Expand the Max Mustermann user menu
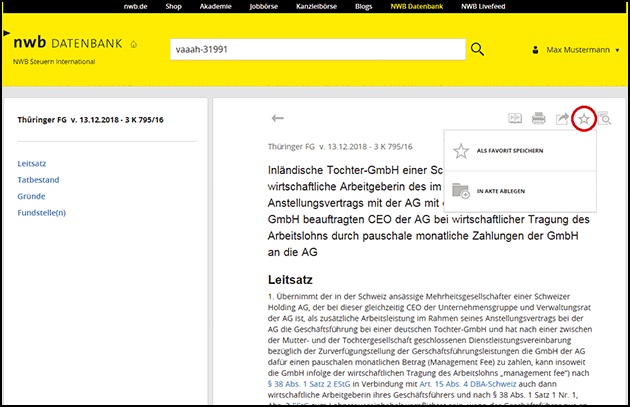 pyautogui.click(x=581, y=49)
